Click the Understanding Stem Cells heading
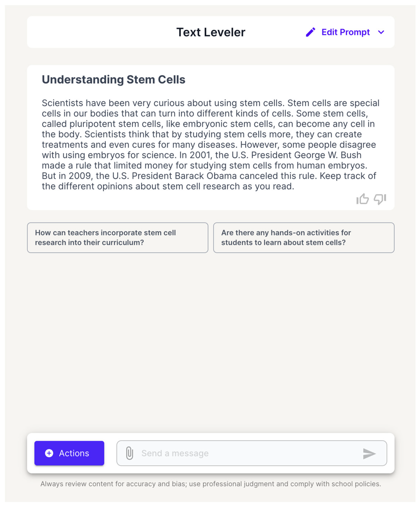Viewport: 420px width, 507px height. pos(113,79)
